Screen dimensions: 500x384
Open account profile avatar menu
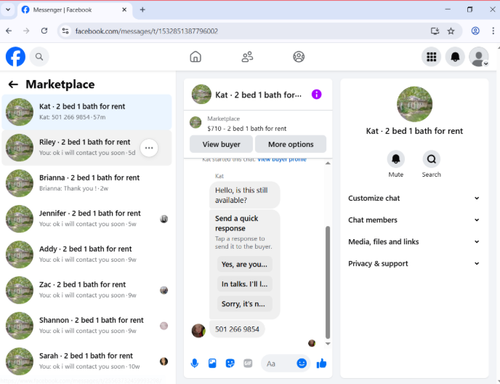point(479,57)
